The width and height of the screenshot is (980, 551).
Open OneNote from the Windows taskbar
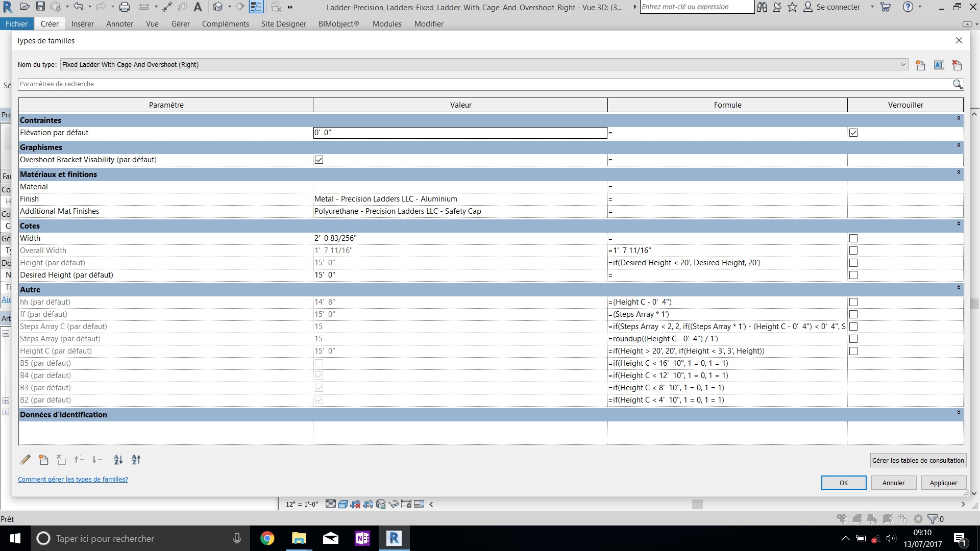coord(362,538)
